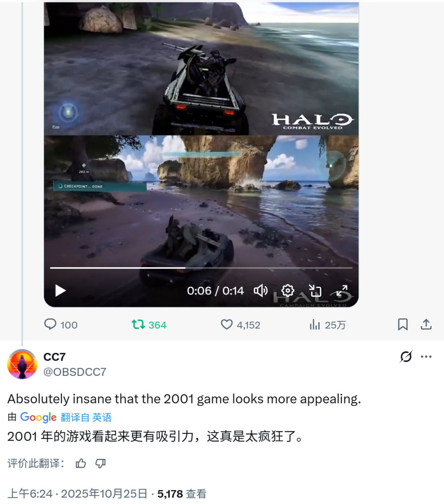Enable picture-in-picture video mode

(x=315, y=291)
